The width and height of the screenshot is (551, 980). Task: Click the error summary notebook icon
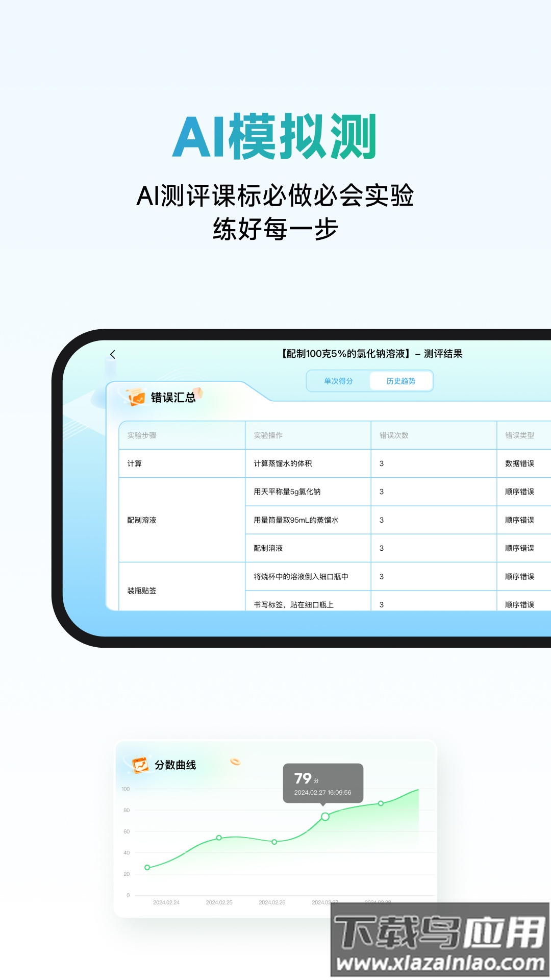point(136,397)
